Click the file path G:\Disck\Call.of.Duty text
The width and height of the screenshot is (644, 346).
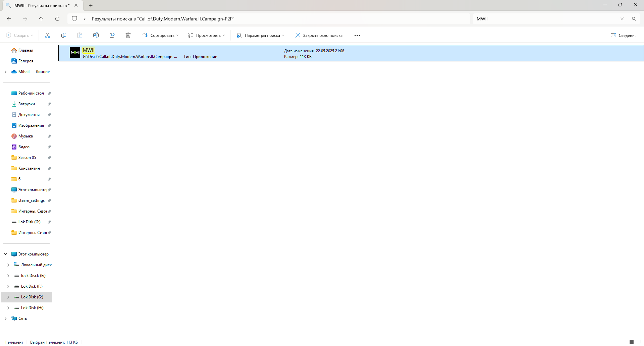tap(130, 57)
